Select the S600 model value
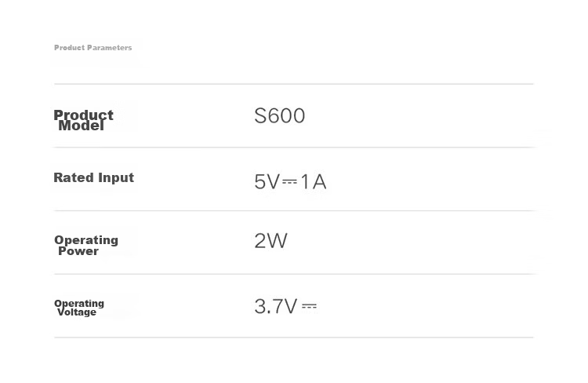This screenshot has width=588, height=383. [x=280, y=115]
